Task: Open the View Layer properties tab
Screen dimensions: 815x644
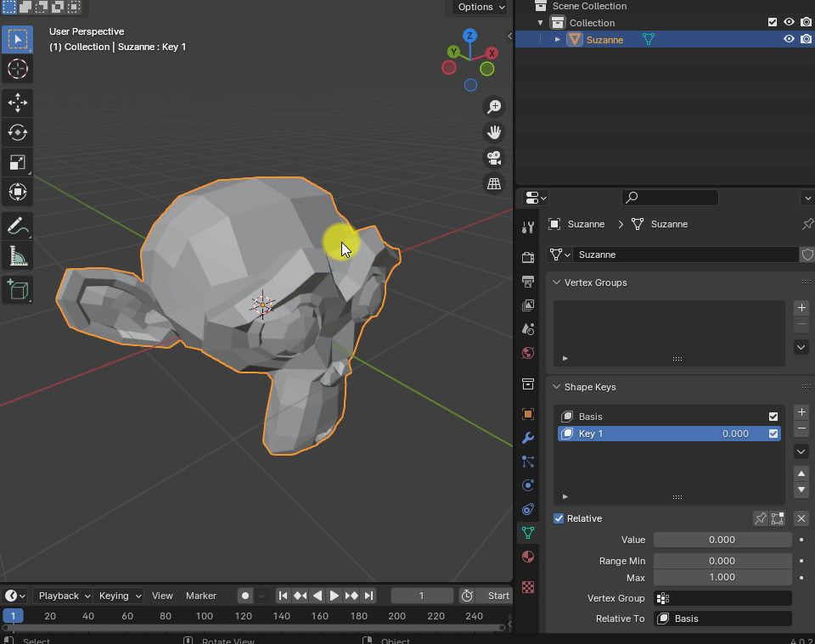Action: click(528, 305)
